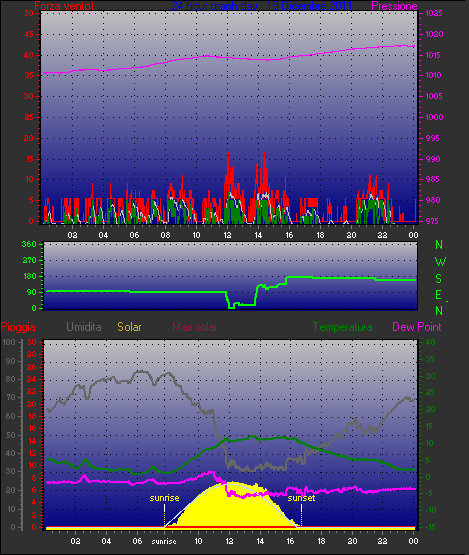Click the 1035 pressure scale value

pyautogui.click(x=434, y=13)
